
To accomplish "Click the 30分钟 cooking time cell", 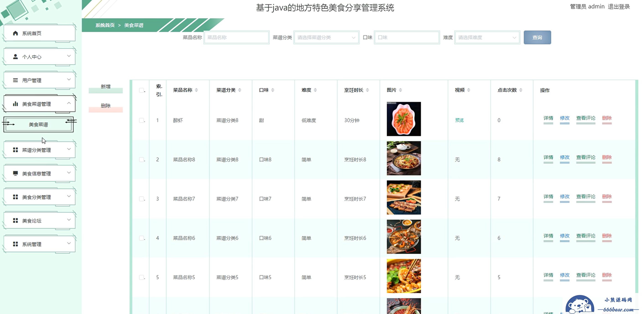I will [352, 120].
